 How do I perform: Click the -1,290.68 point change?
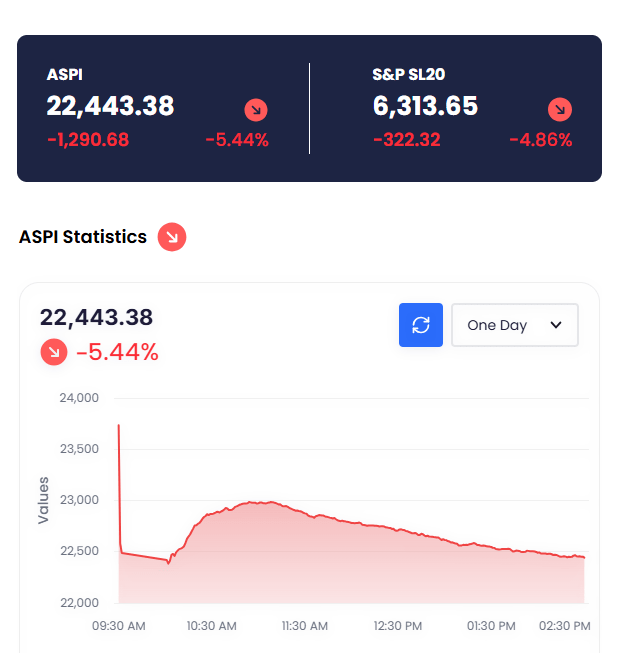tap(88, 140)
